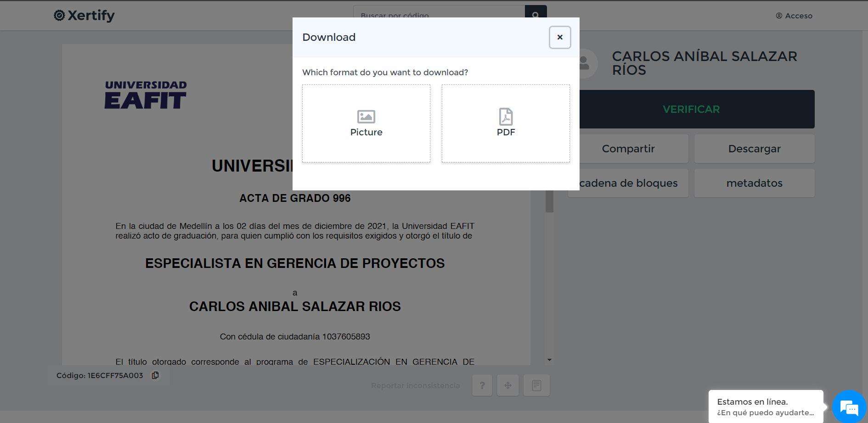Click the Download dialog title
Screen dimensions: 868x423
[x=329, y=37]
